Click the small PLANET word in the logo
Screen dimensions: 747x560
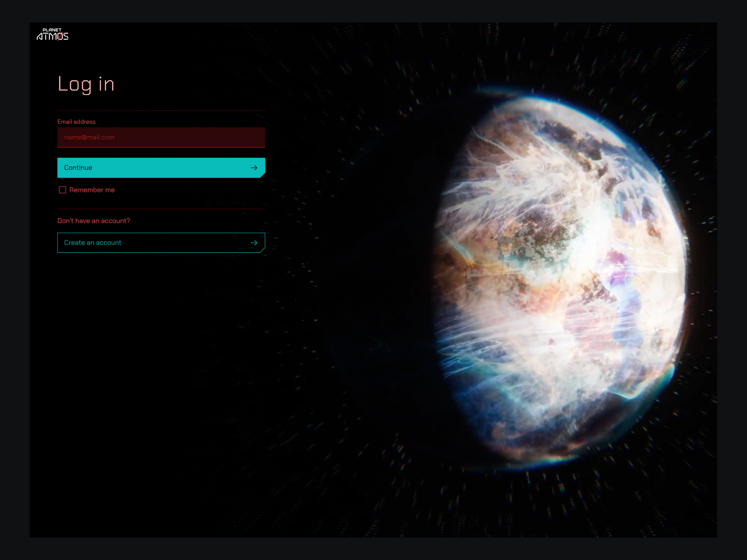[52, 30]
